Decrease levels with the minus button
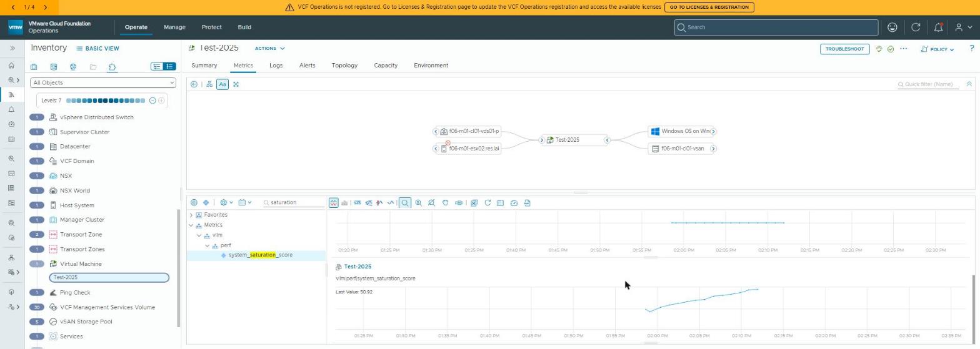Image resolution: width=980 pixels, height=349 pixels. tap(152, 101)
